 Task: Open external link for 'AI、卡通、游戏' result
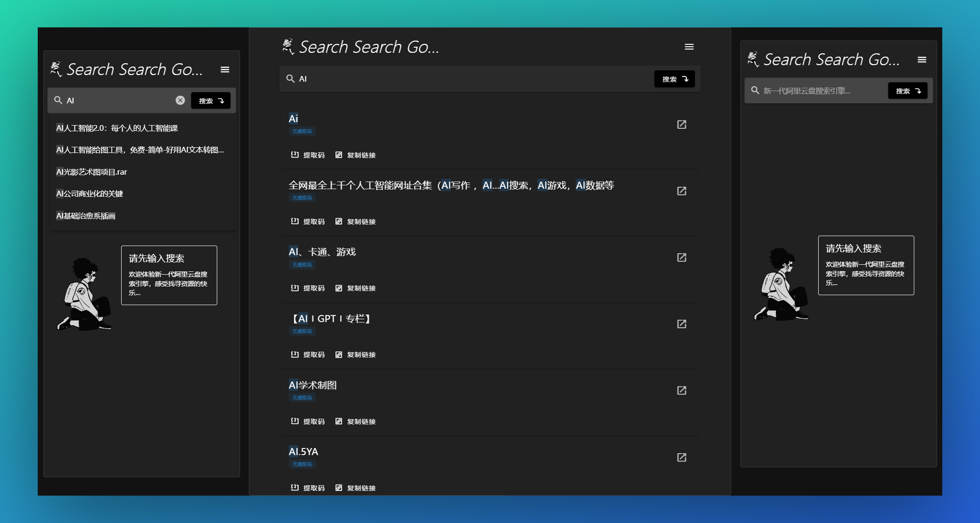[x=681, y=258]
